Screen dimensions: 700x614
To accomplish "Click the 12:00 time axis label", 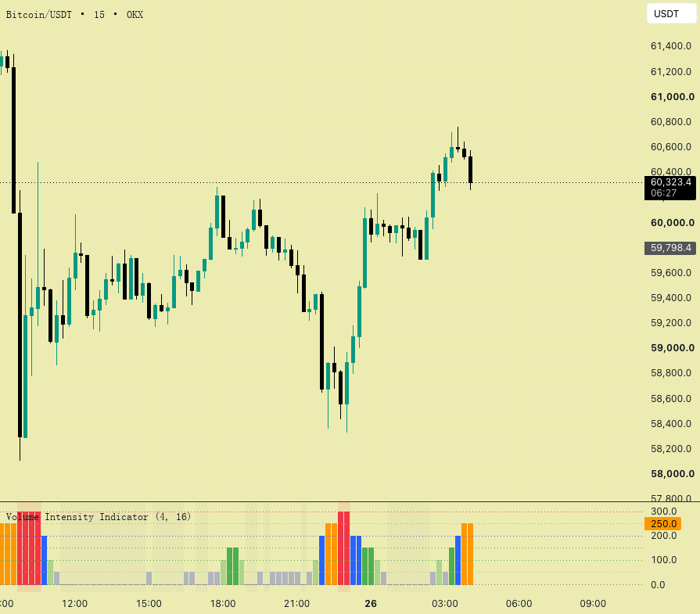I will pos(74,604).
